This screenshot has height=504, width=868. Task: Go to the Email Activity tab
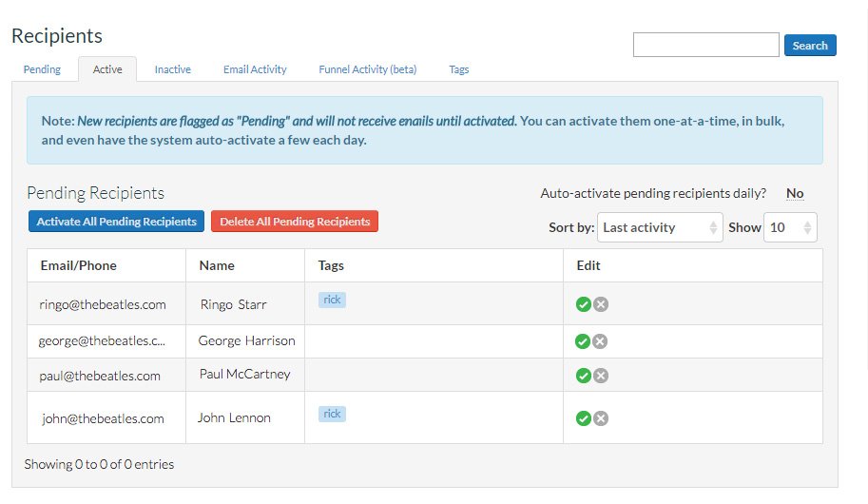tap(255, 69)
